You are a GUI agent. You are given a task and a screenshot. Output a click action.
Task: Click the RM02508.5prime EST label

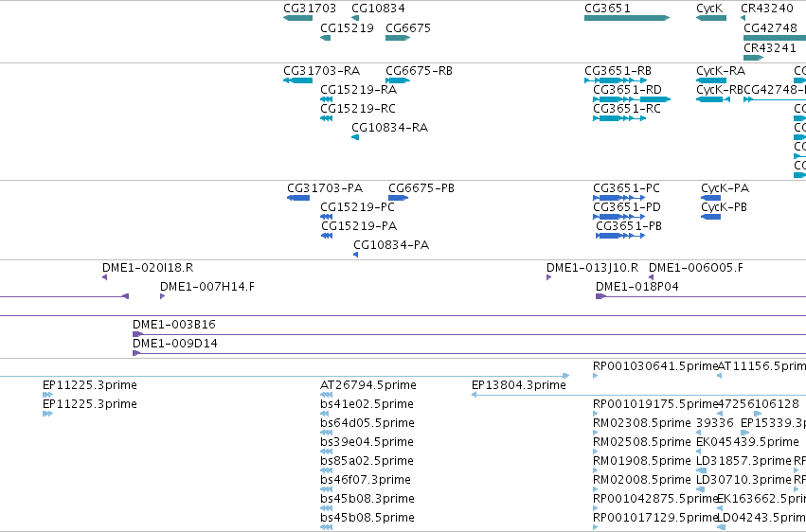pyautogui.click(x=642, y=443)
